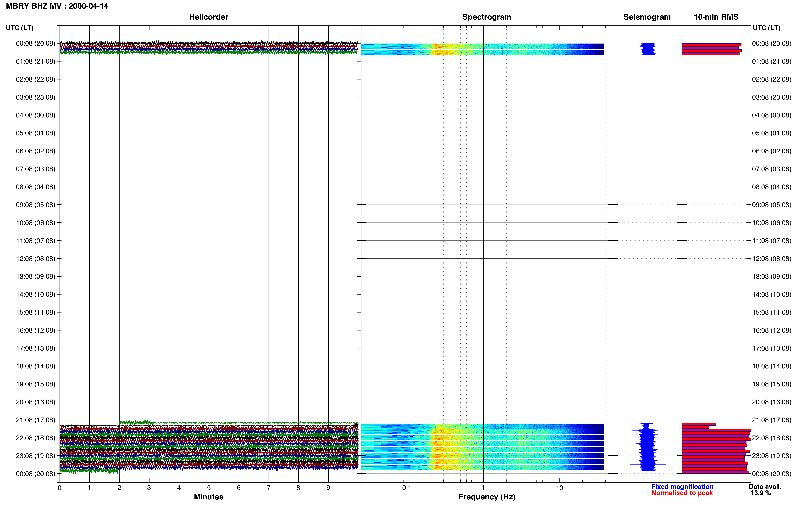Click Helicorder time label 12:08 (08:08)
812x508 pixels.
(36, 259)
